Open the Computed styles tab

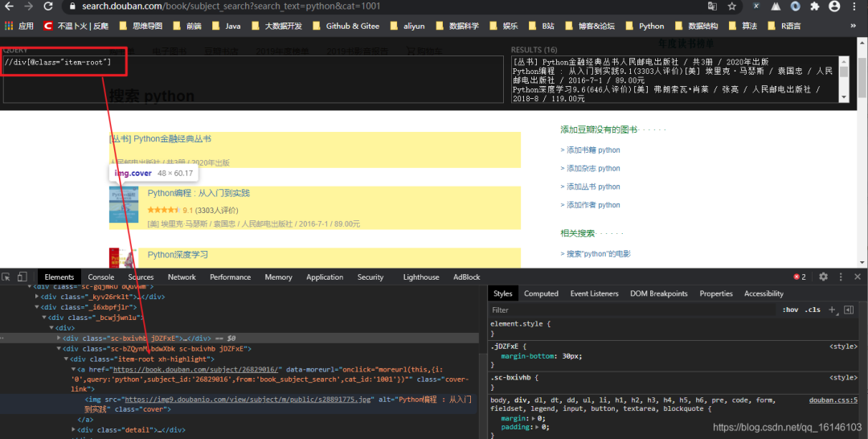click(x=541, y=293)
